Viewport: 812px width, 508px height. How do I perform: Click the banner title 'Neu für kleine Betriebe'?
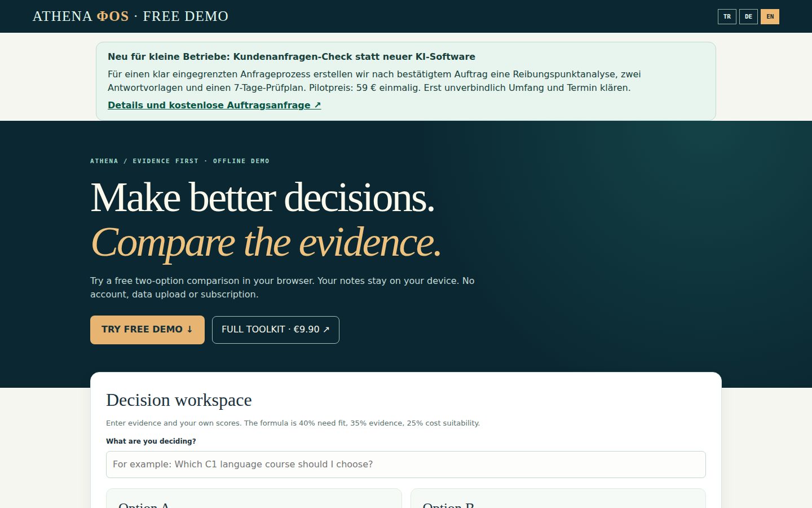click(x=292, y=56)
